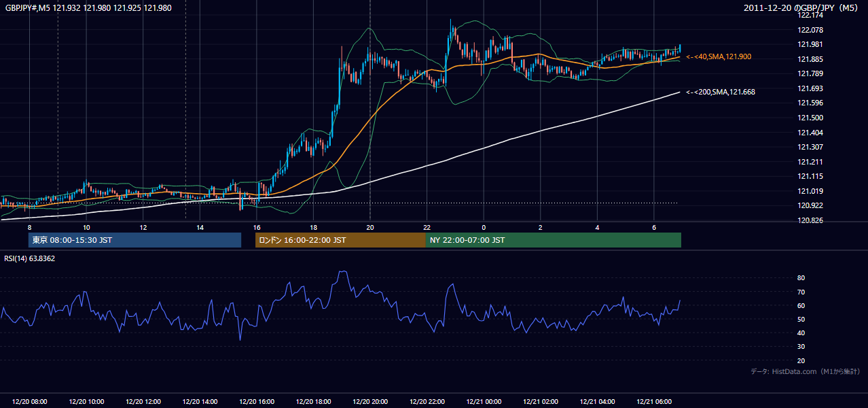Click the bottom time label 12/20 12:00

143,402
